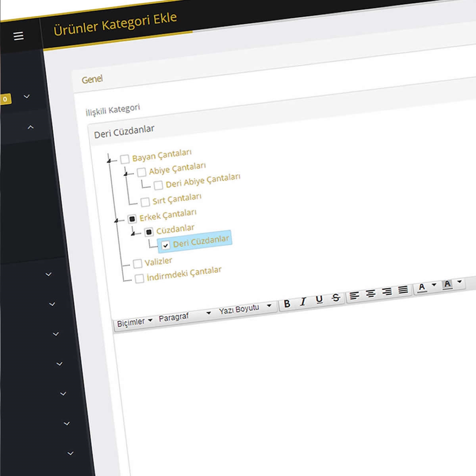Open the Genel tab
Image resolution: width=476 pixels, height=476 pixels.
click(92, 79)
